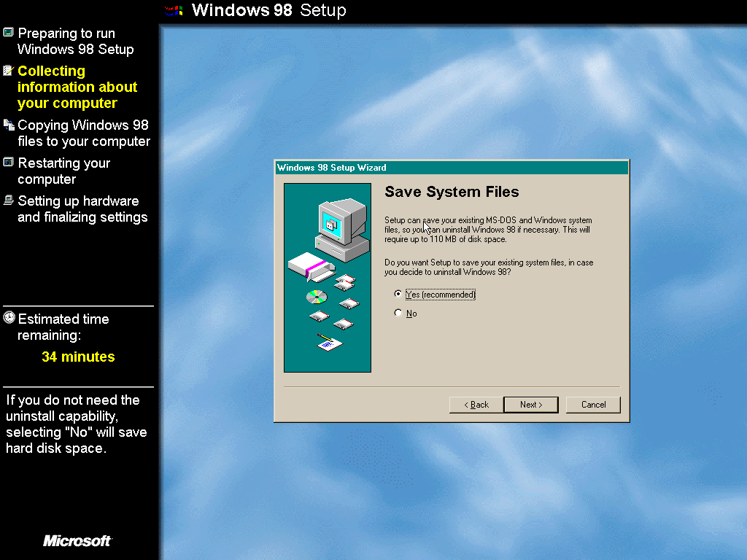Viewport: 747px width, 560px height.
Task: Click the Save System Files heading
Action: click(452, 192)
